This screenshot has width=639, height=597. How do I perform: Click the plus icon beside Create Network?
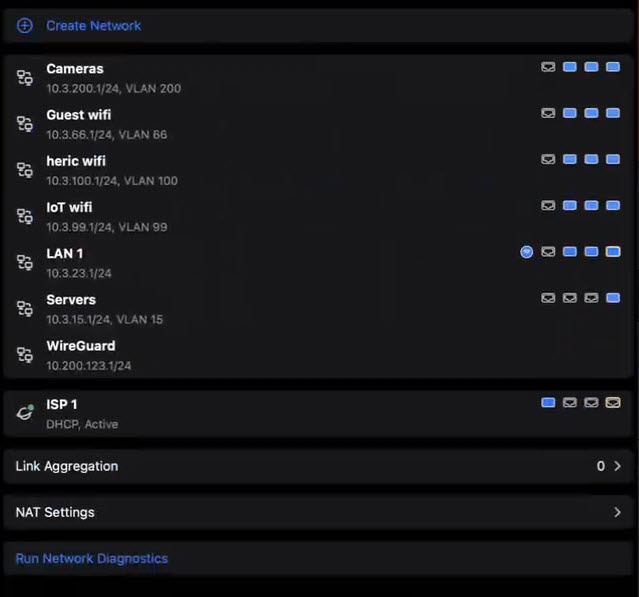(x=25, y=25)
